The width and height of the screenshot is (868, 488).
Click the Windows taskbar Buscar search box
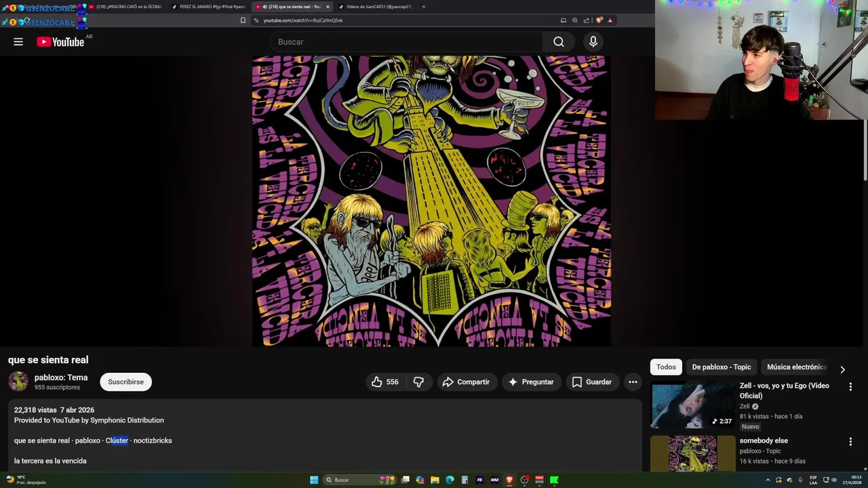[359, 480]
